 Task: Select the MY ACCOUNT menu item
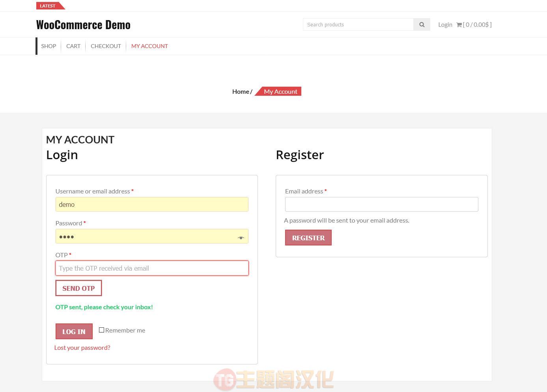click(x=149, y=46)
